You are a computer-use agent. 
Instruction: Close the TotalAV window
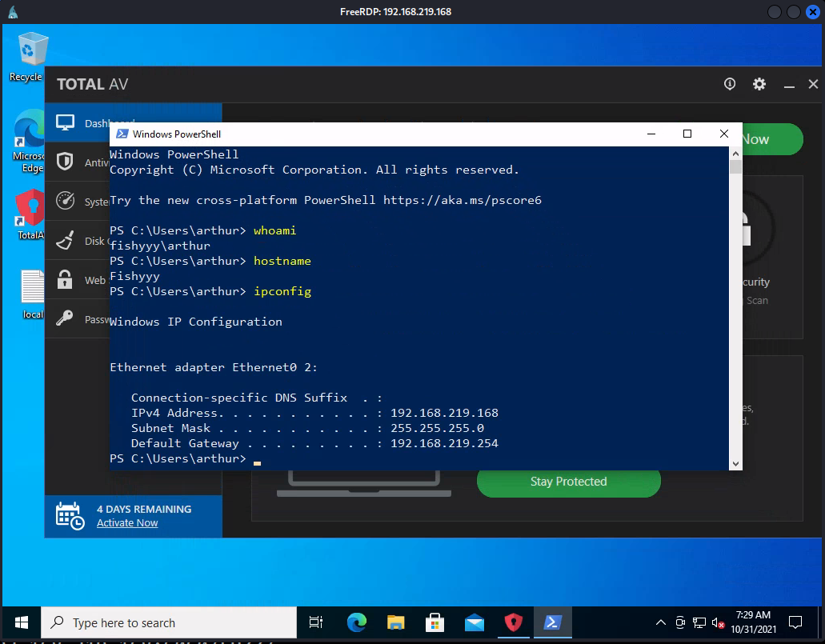coord(813,84)
